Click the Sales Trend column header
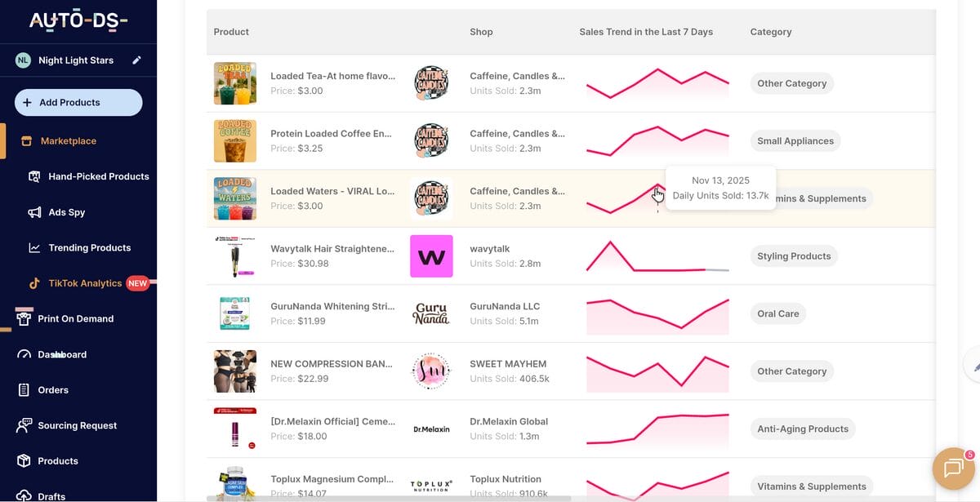This screenshot has width=980, height=502. click(x=645, y=31)
